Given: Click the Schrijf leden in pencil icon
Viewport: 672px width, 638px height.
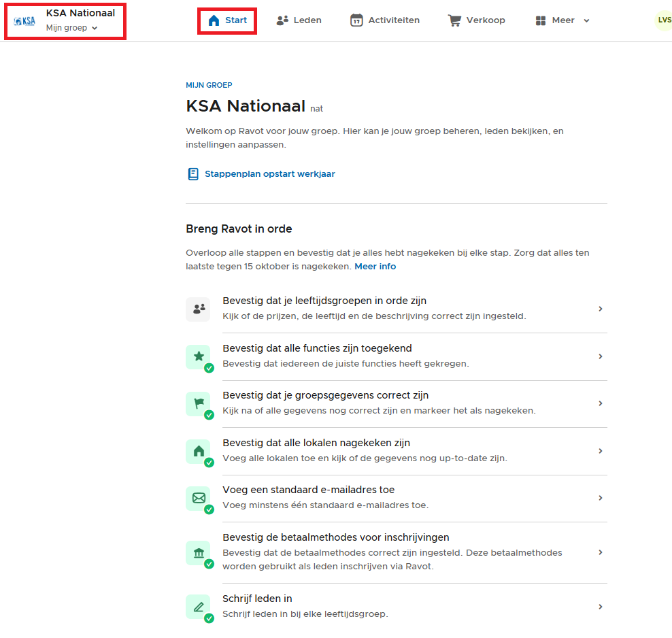Looking at the screenshot, I should pos(199,607).
